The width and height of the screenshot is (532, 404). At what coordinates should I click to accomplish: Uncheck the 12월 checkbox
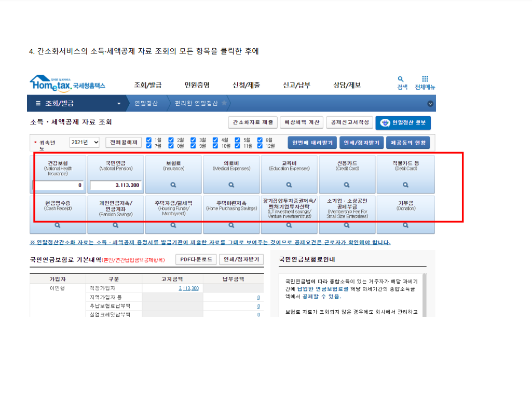(260, 146)
